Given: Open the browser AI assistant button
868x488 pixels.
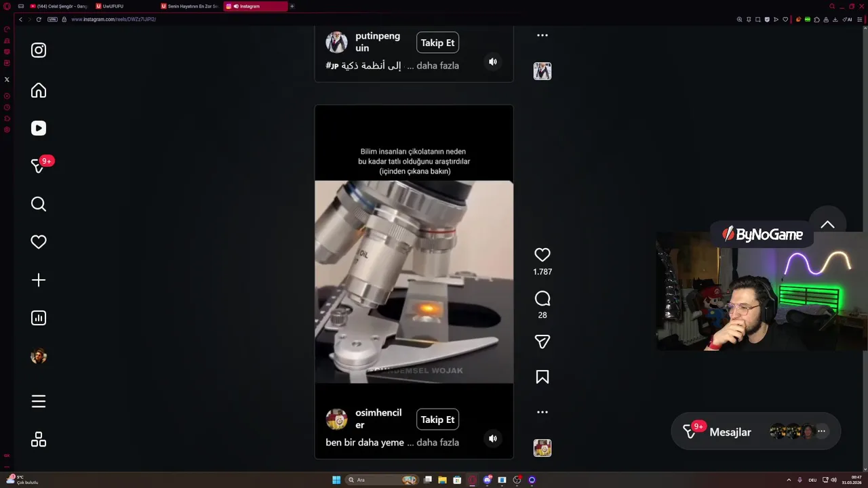Looking at the screenshot, I should pyautogui.click(x=848, y=20).
